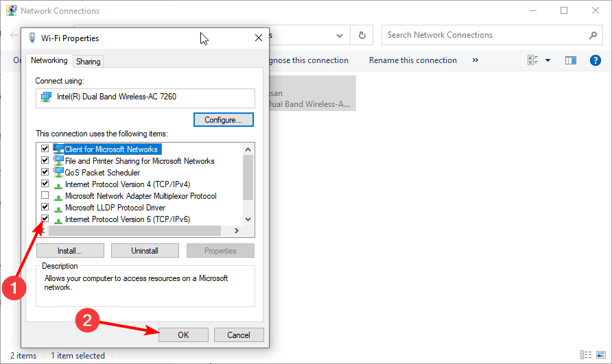
Task: Expand the address bar history dropdown
Action: [x=340, y=36]
